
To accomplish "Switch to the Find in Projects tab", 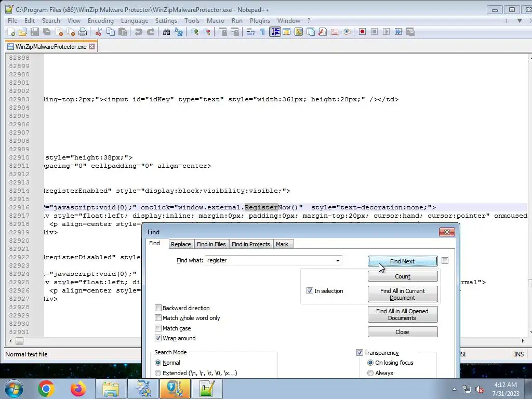I will pyautogui.click(x=251, y=244).
